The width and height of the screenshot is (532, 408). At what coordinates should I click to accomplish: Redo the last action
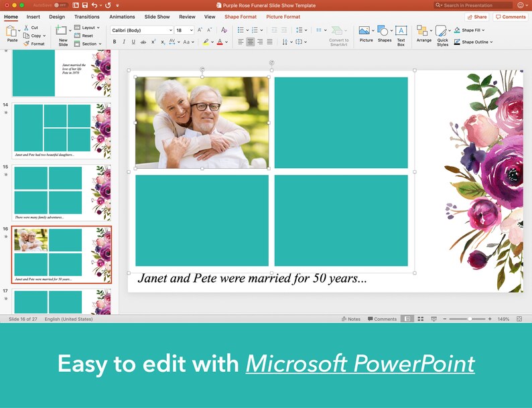pos(108,5)
